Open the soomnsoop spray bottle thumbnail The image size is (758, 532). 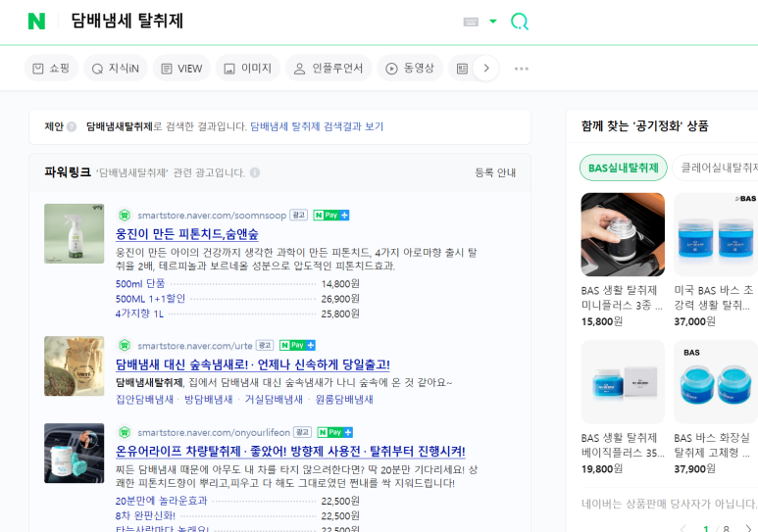pyautogui.click(x=74, y=233)
